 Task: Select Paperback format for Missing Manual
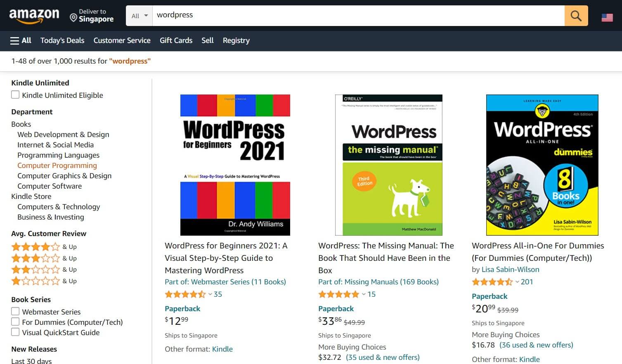tap(336, 309)
